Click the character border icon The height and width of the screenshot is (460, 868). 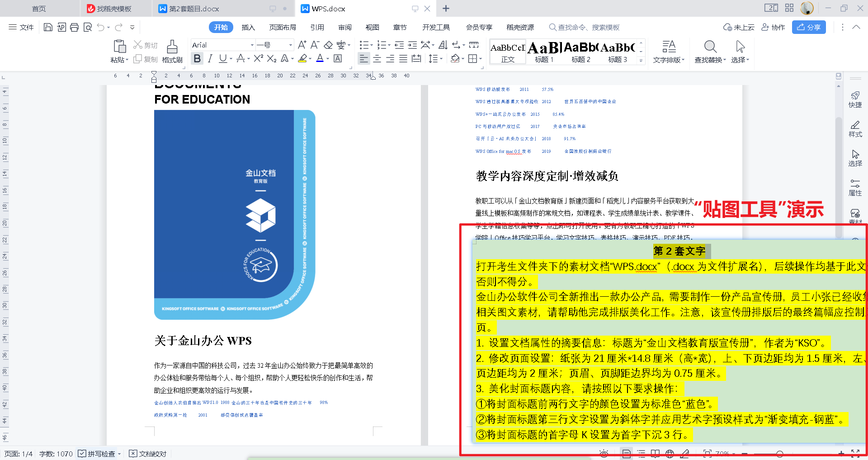point(337,58)
